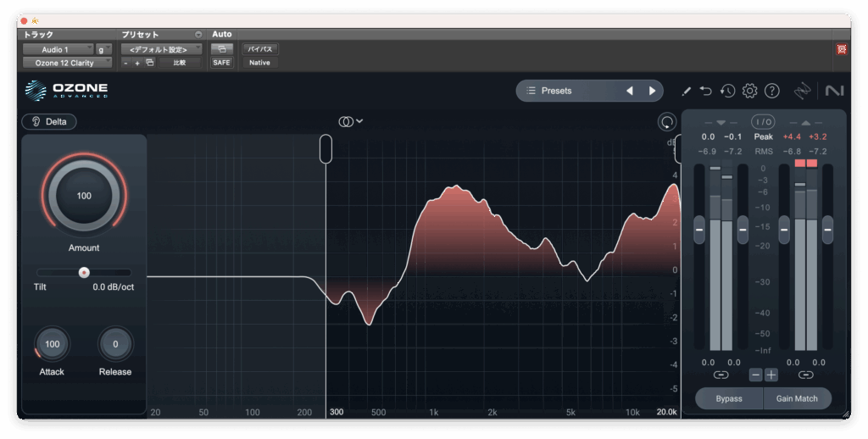The height and width of the screenshot is (439, 868).
Task: Enable Gain Match
Action: coord(798,398)
